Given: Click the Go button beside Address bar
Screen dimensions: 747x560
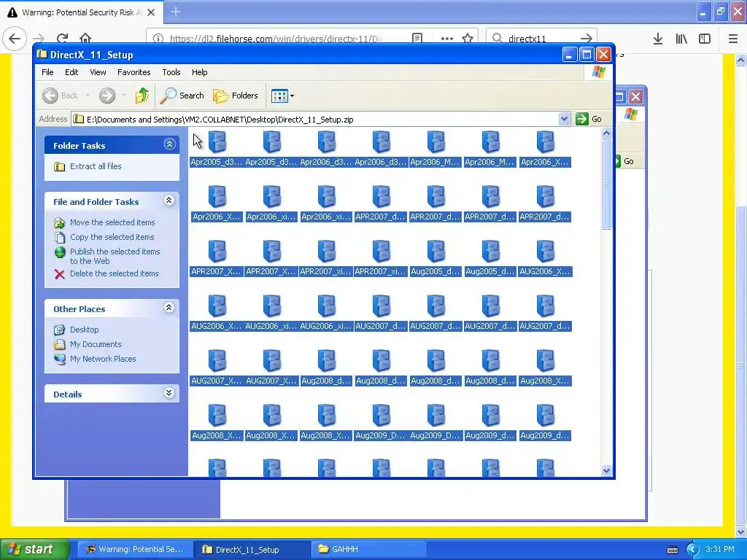Looking at the screenshot, I should [x=589, y=119].
